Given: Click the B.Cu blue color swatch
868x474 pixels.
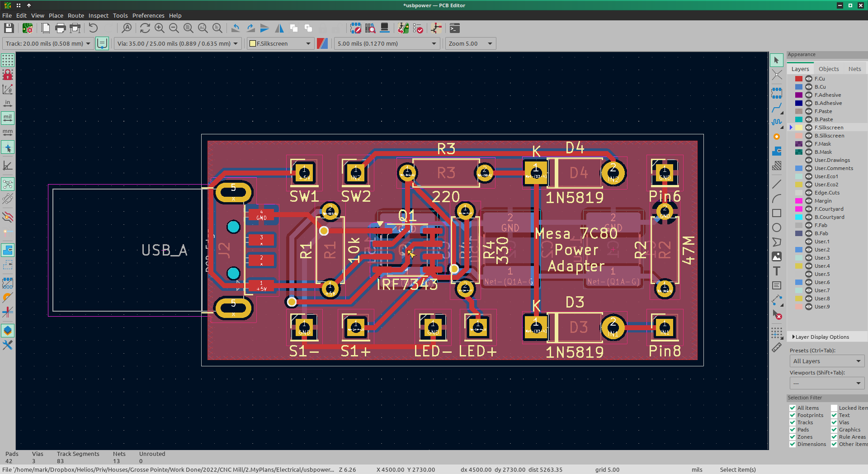Looking at the screenshot, I should coord(799,87).
